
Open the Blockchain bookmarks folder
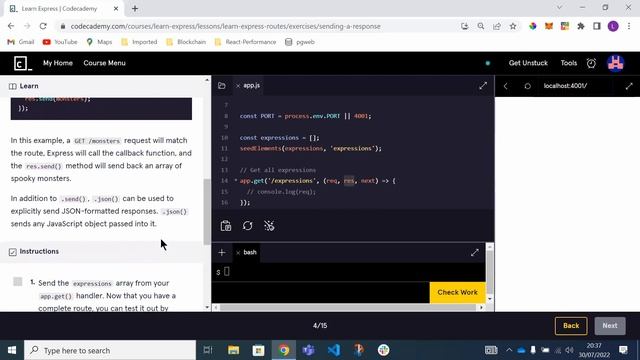point(186,42)
